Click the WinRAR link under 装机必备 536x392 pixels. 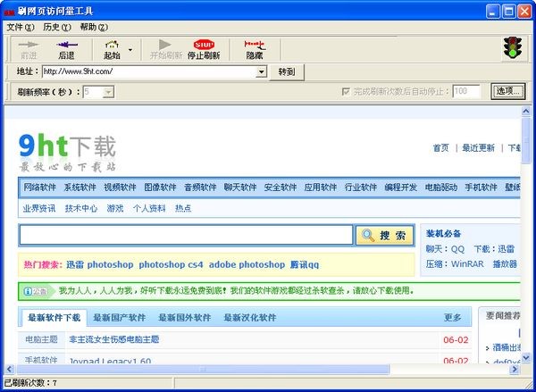(467, 264)
